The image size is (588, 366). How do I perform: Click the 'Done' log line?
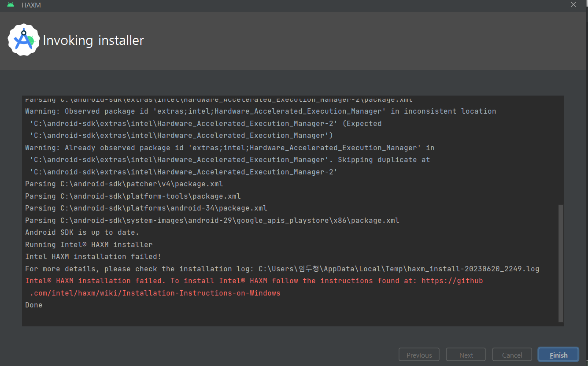point(34,305)
